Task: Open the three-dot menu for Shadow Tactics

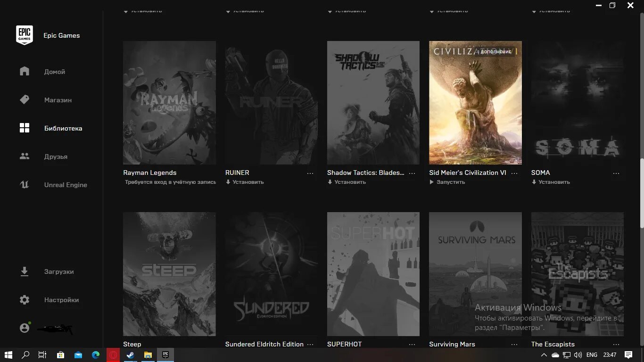Action: [x=412, y=173]
